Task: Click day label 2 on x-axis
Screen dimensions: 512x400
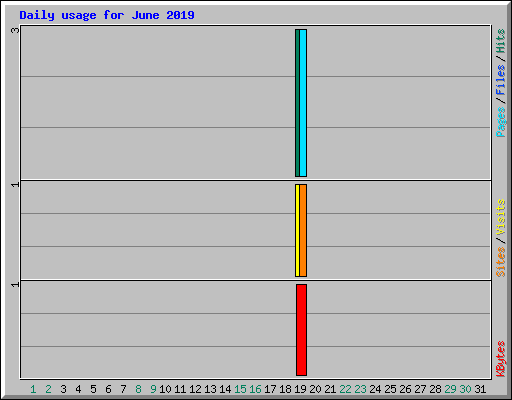Action: (x=48, y=389)
